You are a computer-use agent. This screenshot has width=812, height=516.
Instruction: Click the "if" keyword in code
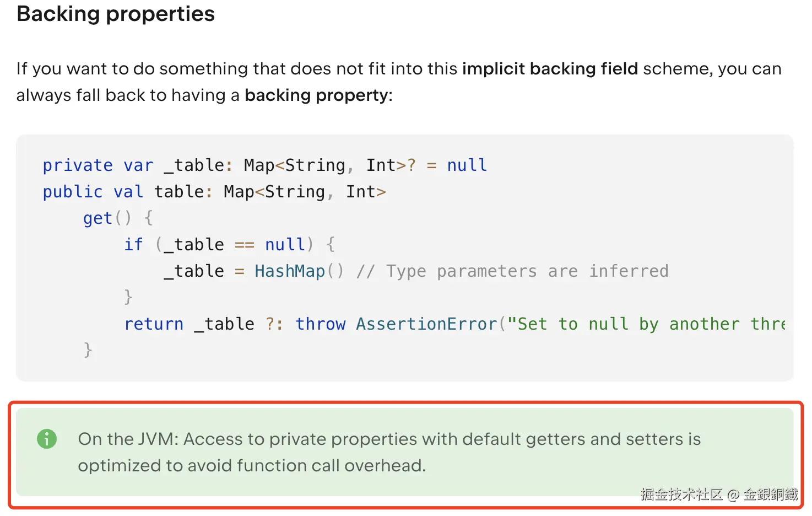tap(133, 245)
